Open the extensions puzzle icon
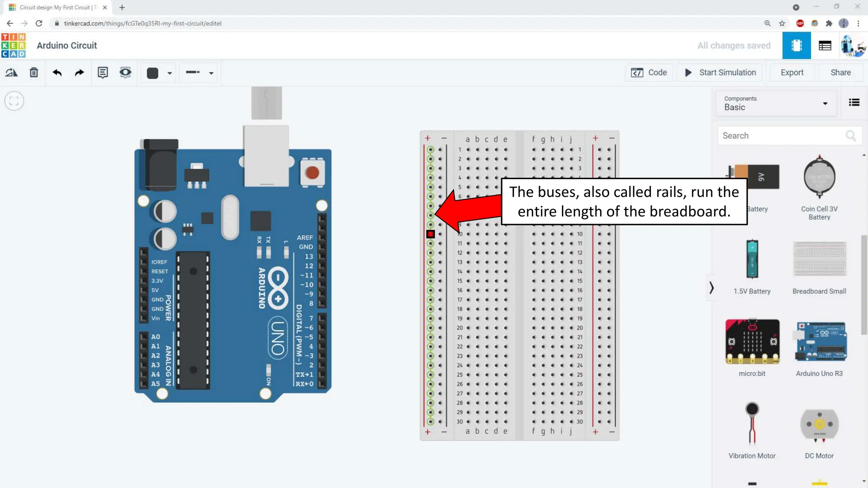The image size is (868, 488). [829, 23]
